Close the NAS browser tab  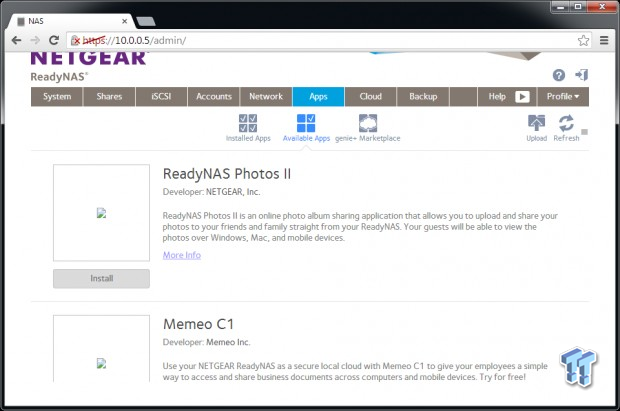coord(125,21)
